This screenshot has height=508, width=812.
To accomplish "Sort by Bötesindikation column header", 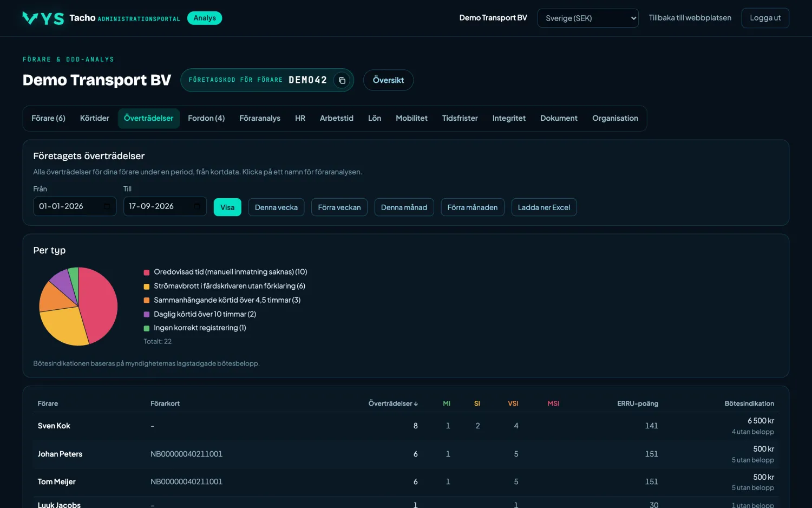I will 749,403.
